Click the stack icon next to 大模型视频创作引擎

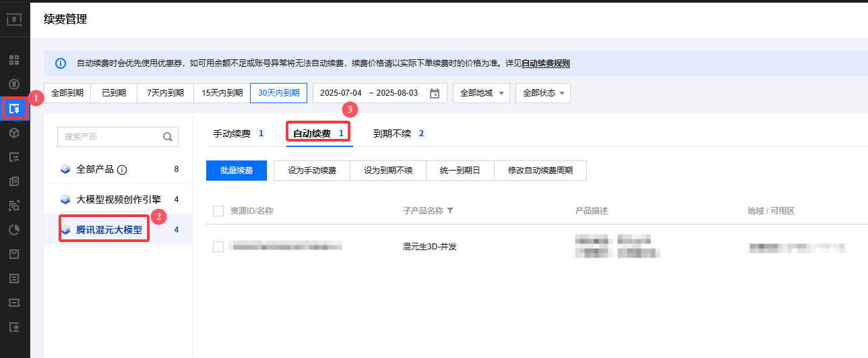[x=65, y=200]
